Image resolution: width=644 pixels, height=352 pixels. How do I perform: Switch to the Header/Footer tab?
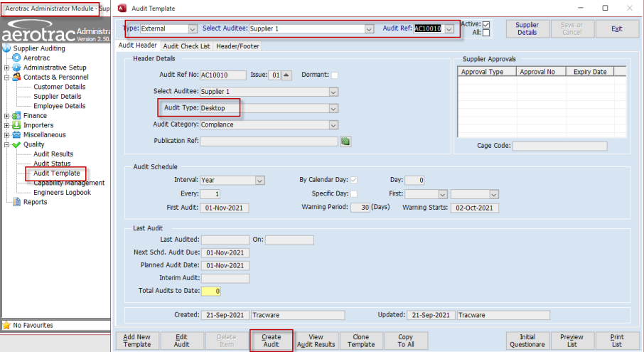click(x=237, y=46)
